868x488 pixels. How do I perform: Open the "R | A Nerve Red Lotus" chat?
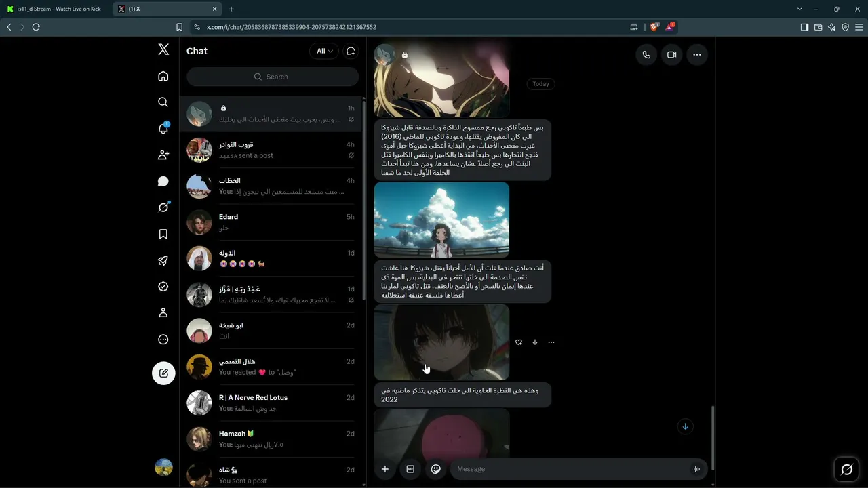272,403
